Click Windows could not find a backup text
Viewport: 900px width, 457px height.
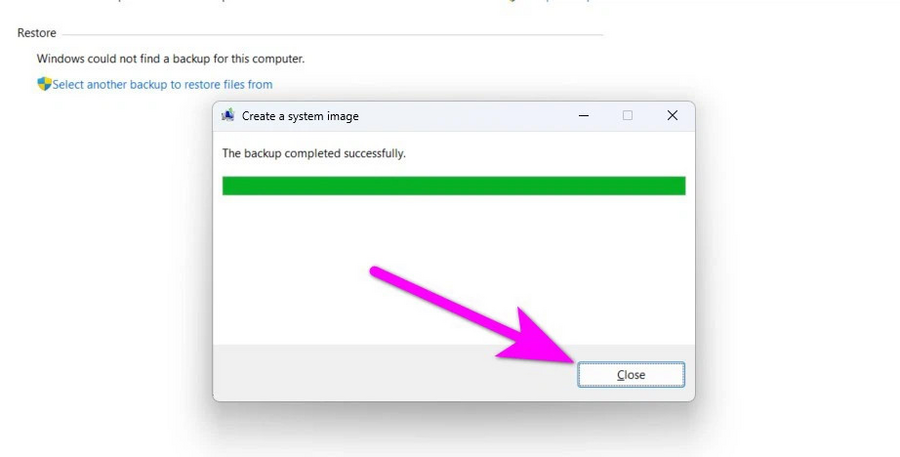click(x=170, y=59)
